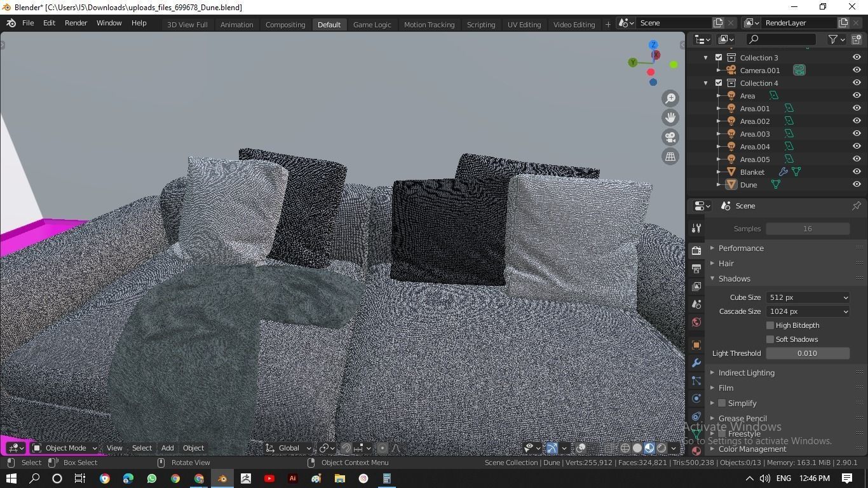
Task: Switch to the Animation workspace tab
Action: click(236, 24)
